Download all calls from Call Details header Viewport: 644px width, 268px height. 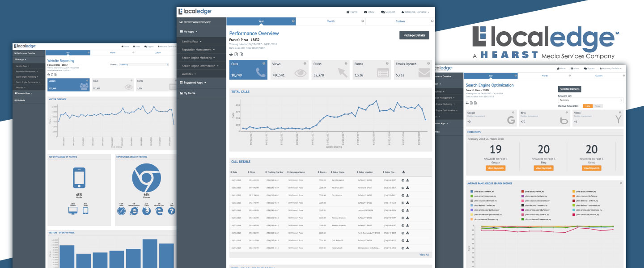click(x=404, y=172)
